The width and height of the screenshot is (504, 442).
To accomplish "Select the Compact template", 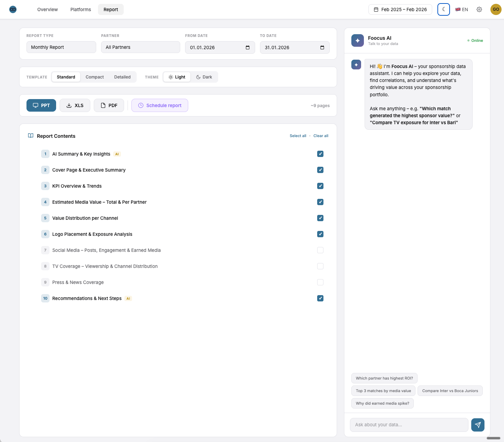I will 94,77.
